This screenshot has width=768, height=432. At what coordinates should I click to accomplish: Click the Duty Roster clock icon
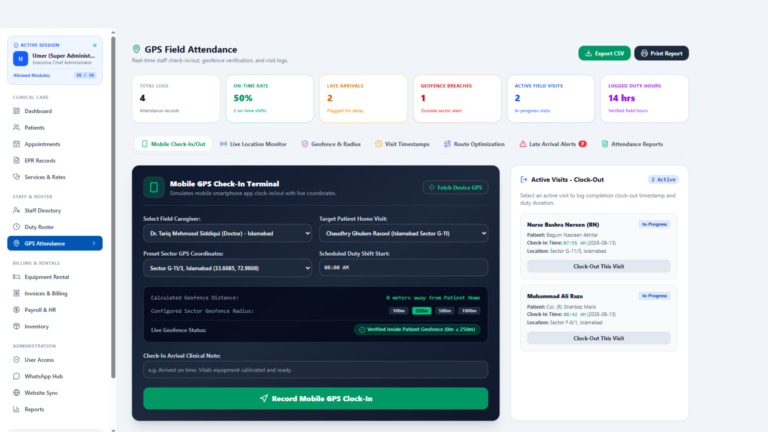coord(17,227)
